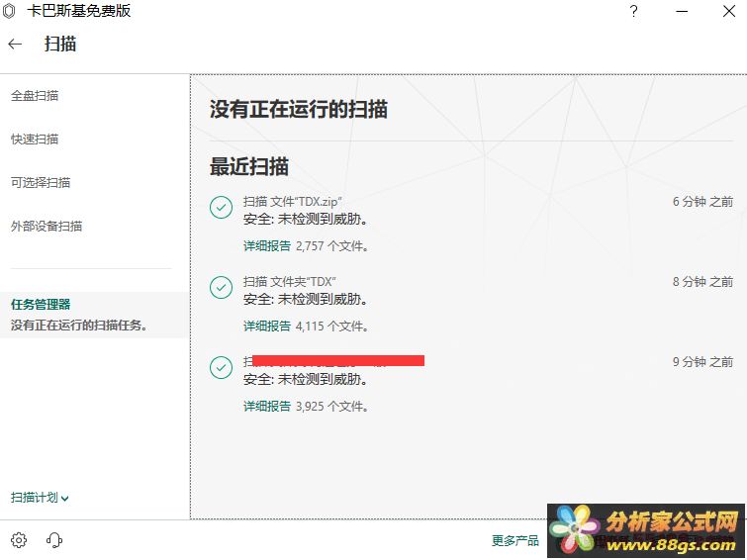Click the green check icon for 9 minutes ago scan
747x560 pixels.
(x=221, y=367)
